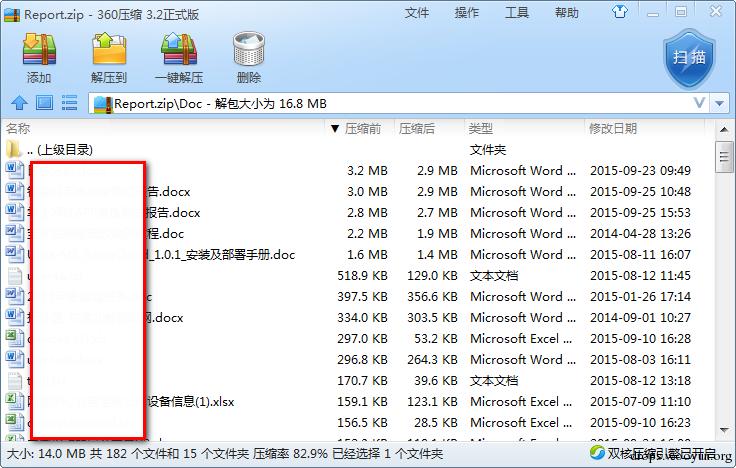Click the V arrow in the path field
The image size is (736, 468).
pos(699,103)
